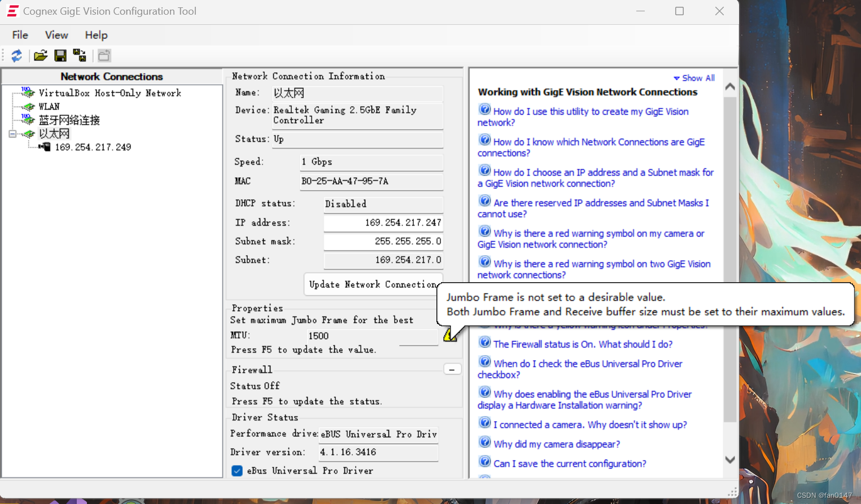Click help icon beside 'The Firewall status is On'

[484, 343]
